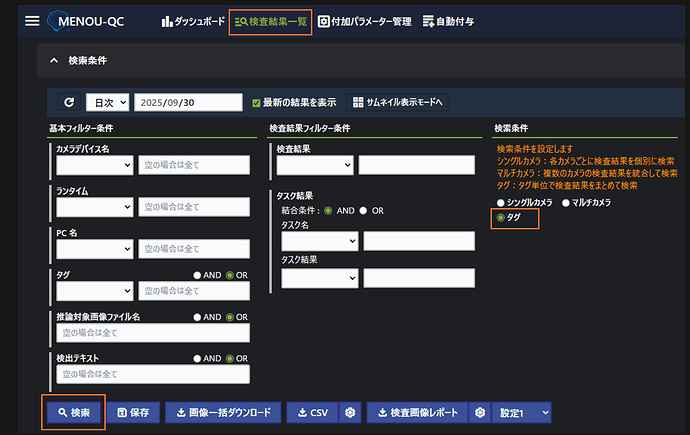Click ランタイム text input field
The image size is (690, 435).
pos(194,207)
